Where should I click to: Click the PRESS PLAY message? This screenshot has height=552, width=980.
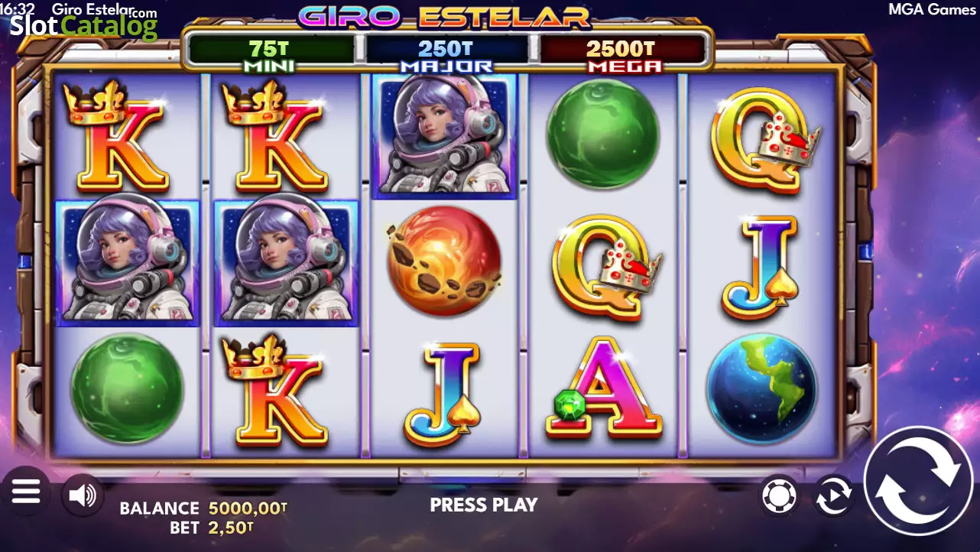(x=484, y=505)
